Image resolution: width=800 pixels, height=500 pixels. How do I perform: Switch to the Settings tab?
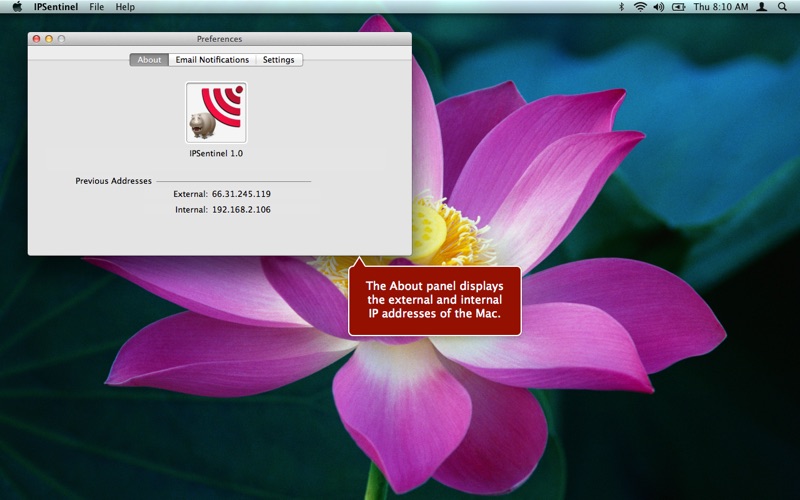[x=279, y=60]
